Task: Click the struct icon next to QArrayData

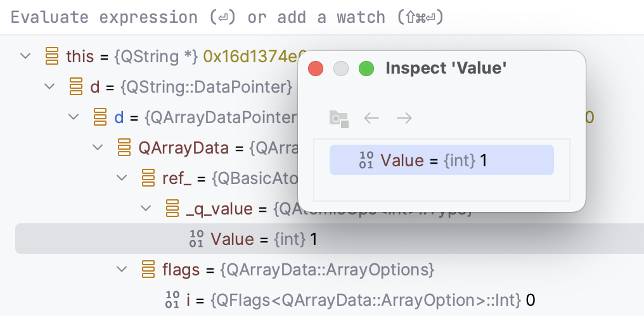Action: pos(124,148)
